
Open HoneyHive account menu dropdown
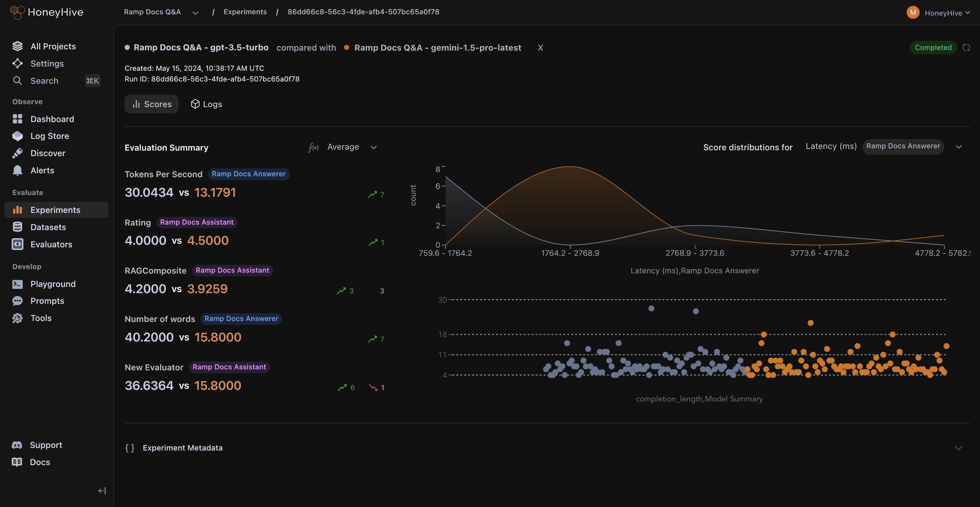pos(947,13)
